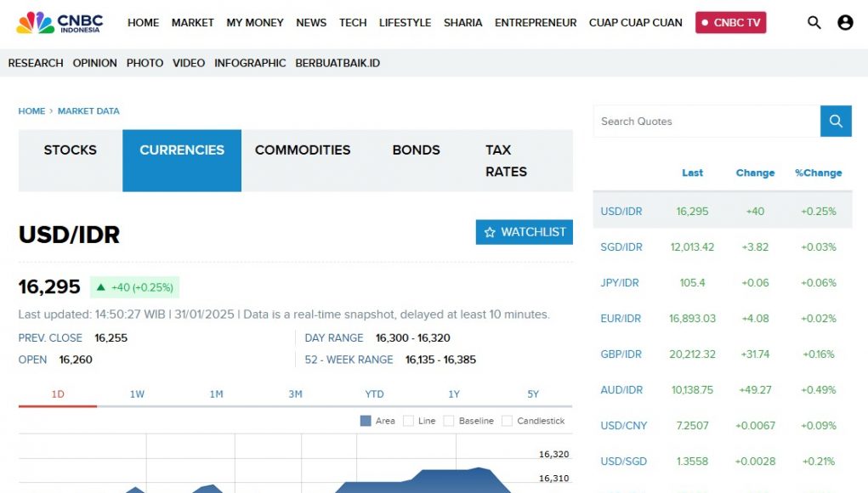The width and height of the screenshot is (868, 493).
Task: Open the EUR/IDR quote row
Action: (621, 319)
